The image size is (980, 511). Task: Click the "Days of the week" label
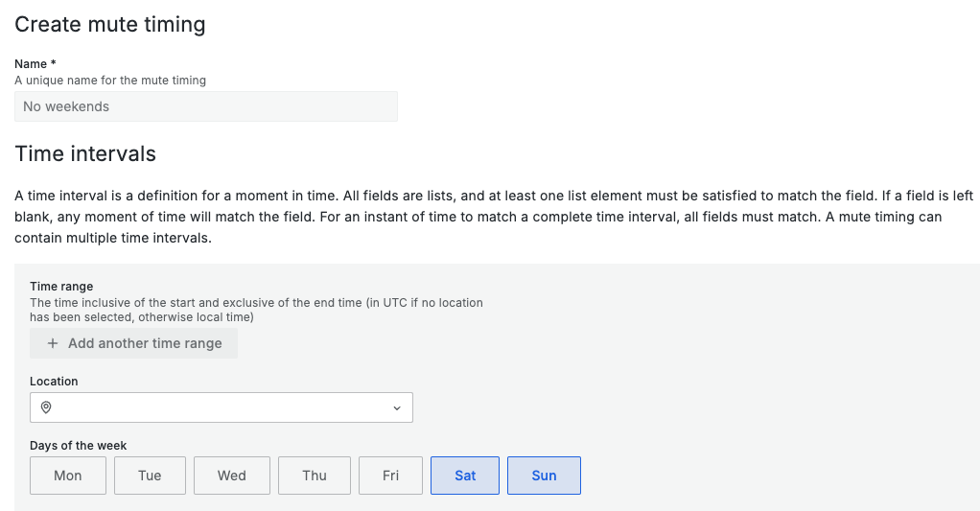point(79,446)
